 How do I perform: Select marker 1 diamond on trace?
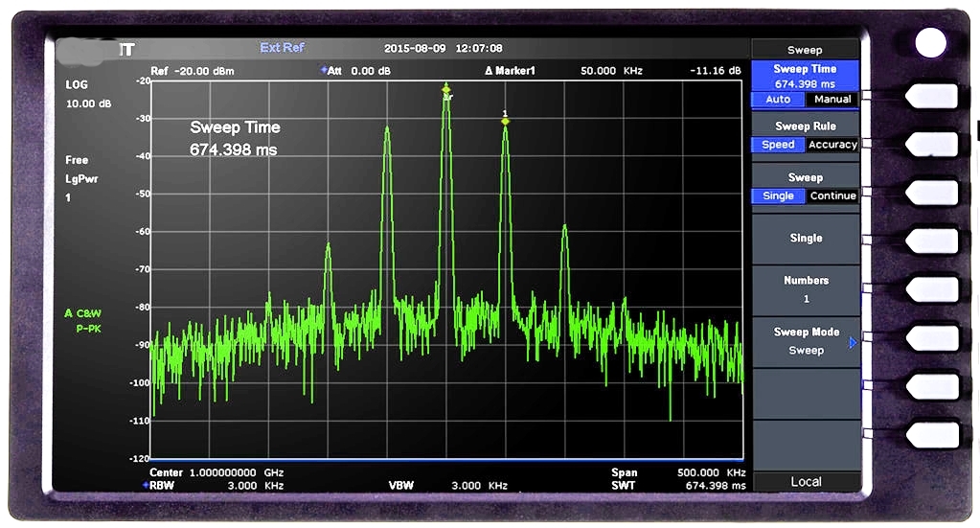click(x=505, y=122)
